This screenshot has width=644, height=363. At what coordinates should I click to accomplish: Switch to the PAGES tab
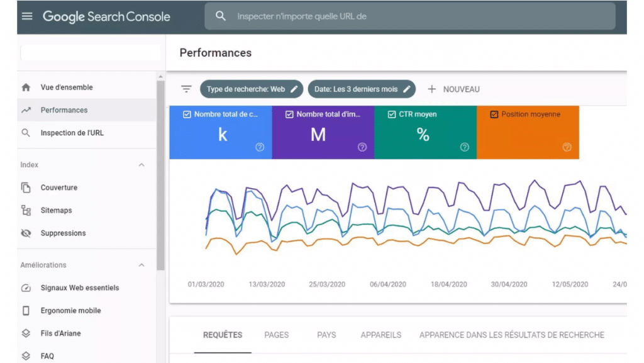(277, 335)
